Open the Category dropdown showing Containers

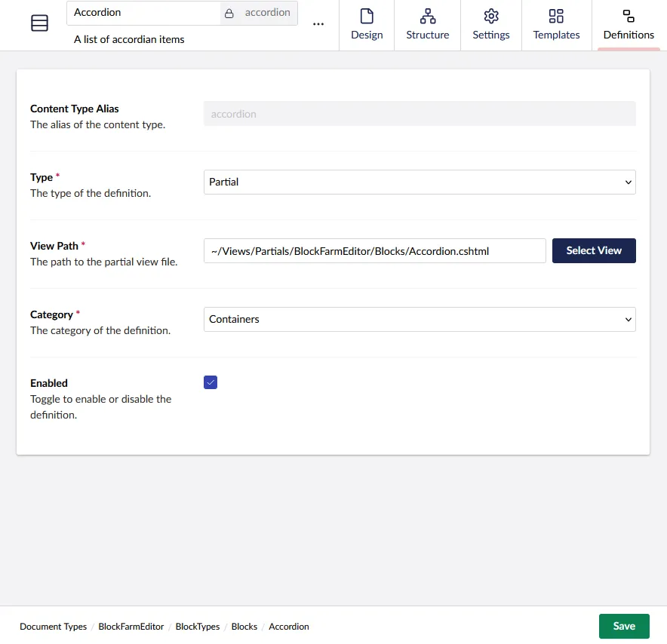tap(420, 319)
